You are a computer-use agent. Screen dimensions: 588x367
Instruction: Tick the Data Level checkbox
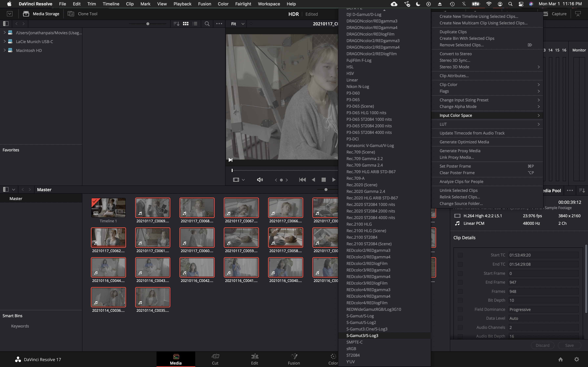click(460, 318)
